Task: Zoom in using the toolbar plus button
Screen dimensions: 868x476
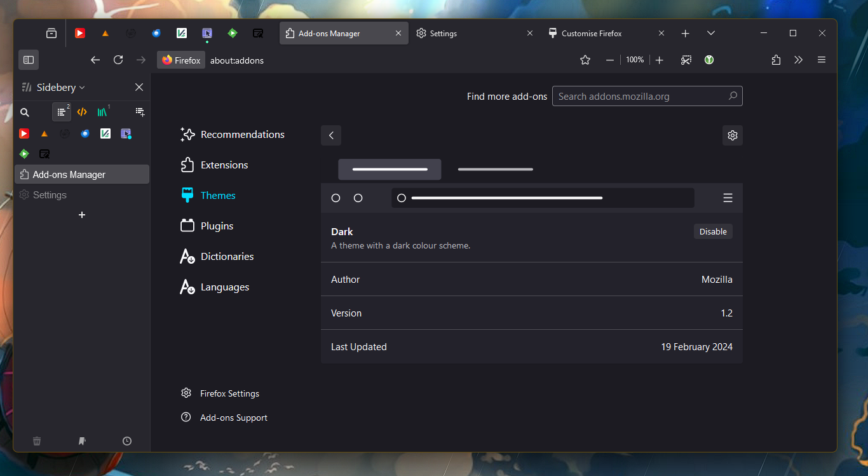Action: [x=660, y=60]
